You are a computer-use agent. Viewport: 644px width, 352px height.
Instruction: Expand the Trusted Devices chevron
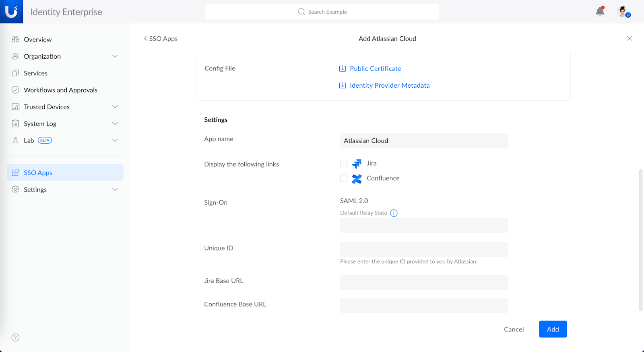click(115, 107)
